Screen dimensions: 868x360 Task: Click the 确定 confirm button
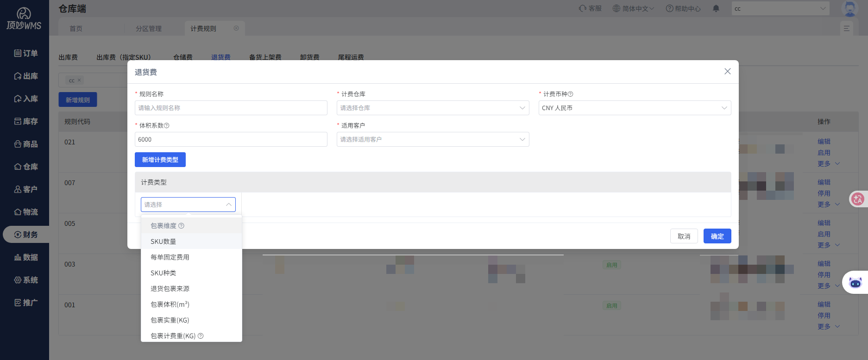[717, 236]
